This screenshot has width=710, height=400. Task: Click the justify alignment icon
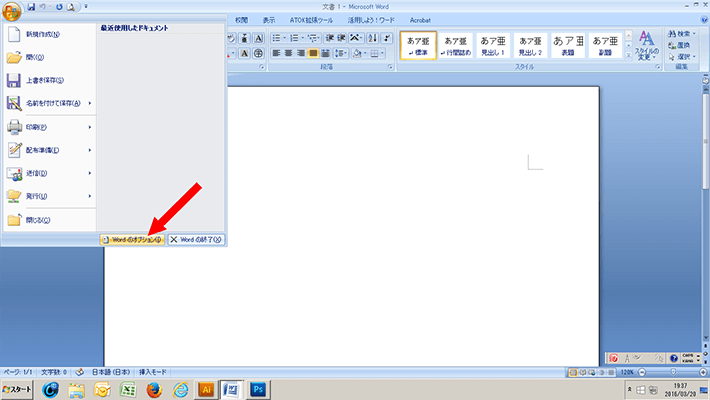pos(314,52)
